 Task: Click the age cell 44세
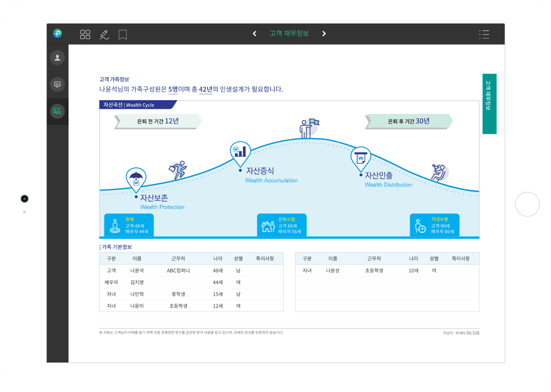click(218, 282)
